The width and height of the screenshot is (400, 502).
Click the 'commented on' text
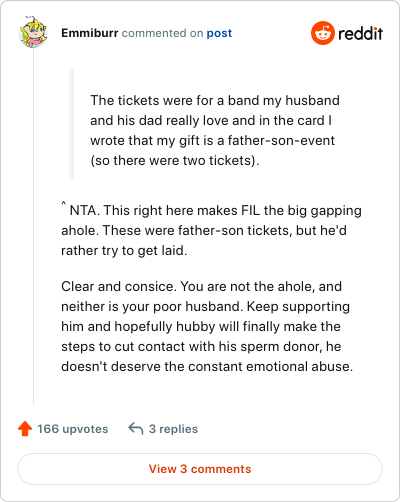point(162,33)
